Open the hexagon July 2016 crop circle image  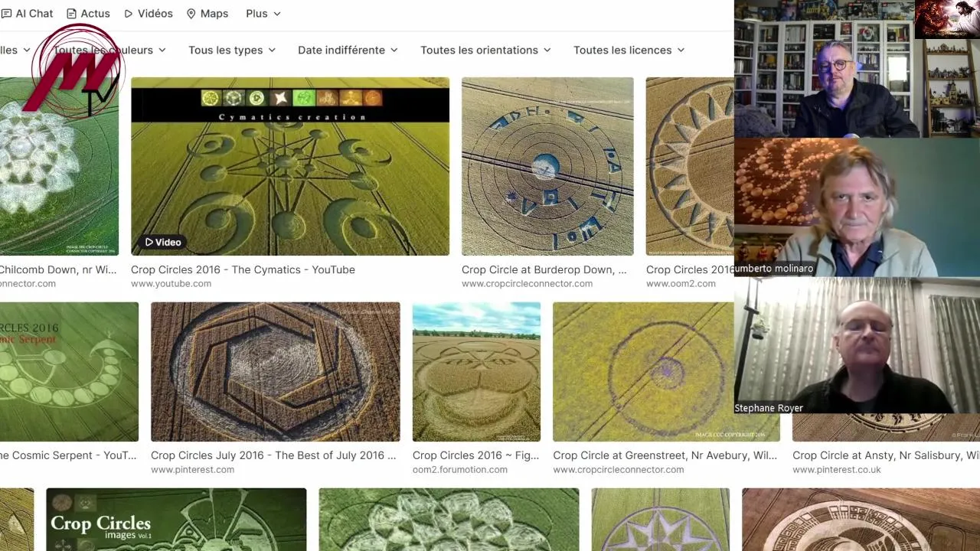(276, 372)
